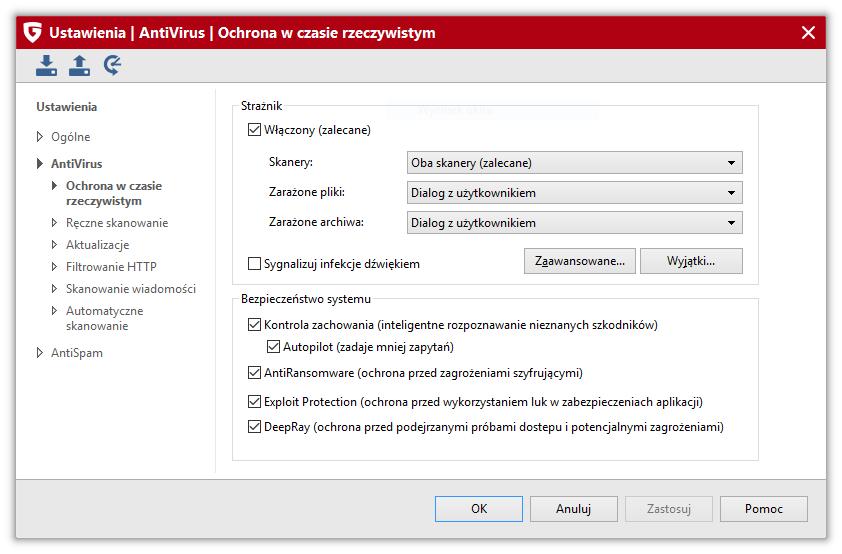Toggle Exploit Protection checkbox
842x554 pixels.
click(254, 402)
